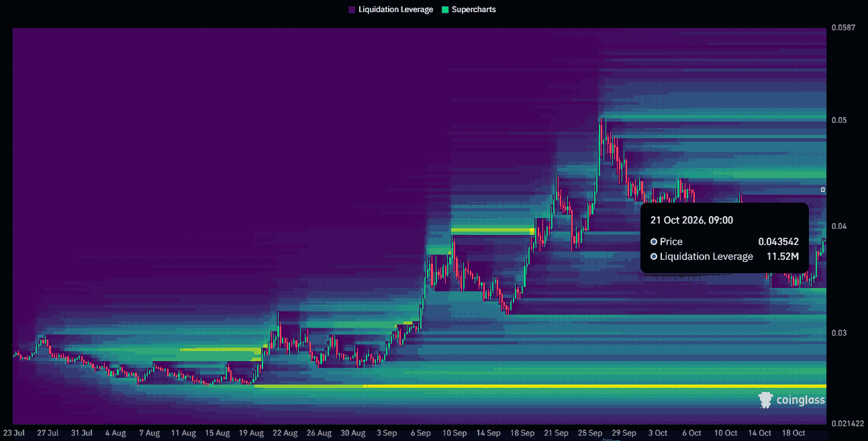Click the 14 Oct date label
868x441 pixels.
[760, 433]
